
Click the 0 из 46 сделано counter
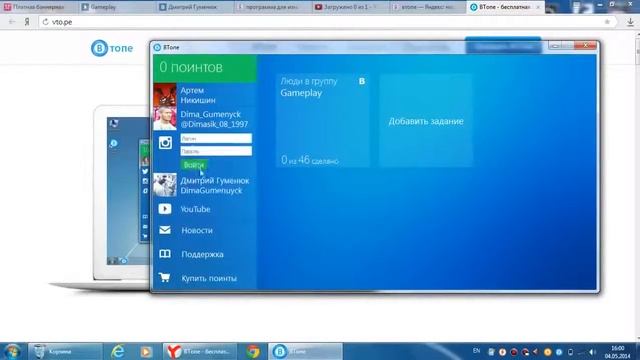[310, 160]
